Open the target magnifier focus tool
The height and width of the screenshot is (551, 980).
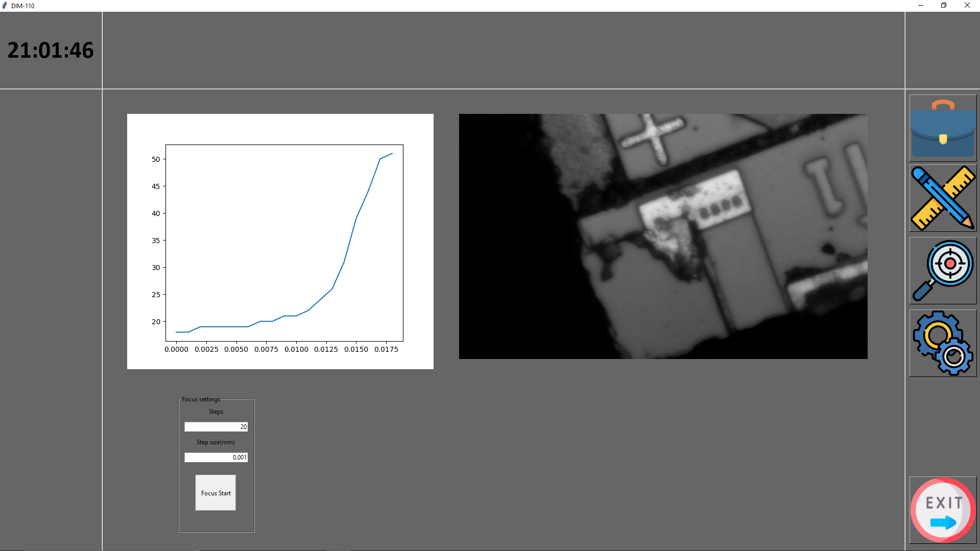tap(943, 271)
